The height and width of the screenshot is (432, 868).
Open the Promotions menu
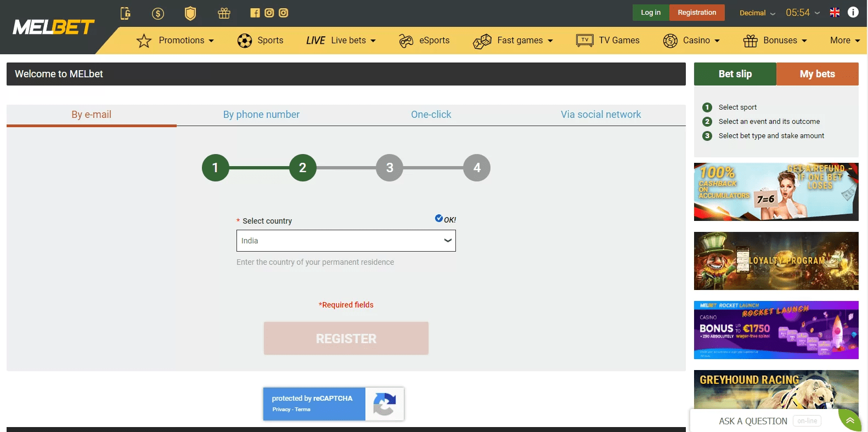(x=176, y=41)
